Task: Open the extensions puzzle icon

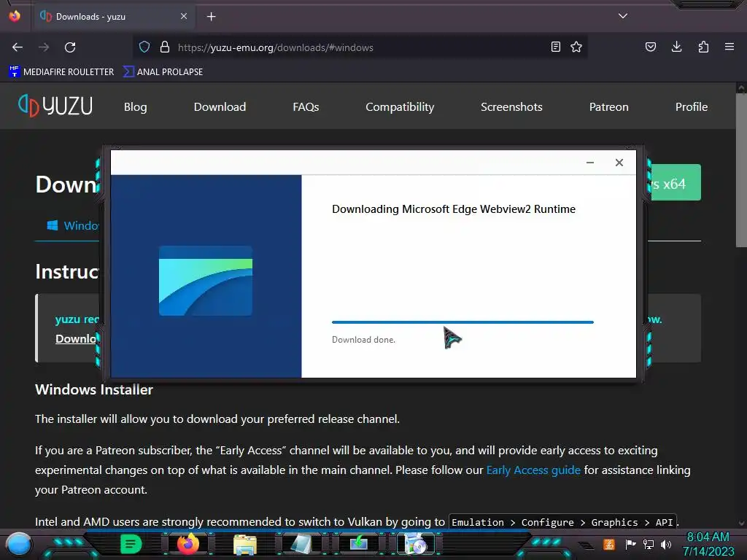Action: point(703,47)
